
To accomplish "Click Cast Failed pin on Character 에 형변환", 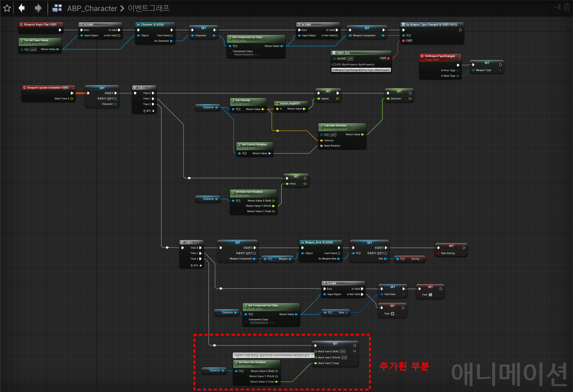I will tap(172, 35).
